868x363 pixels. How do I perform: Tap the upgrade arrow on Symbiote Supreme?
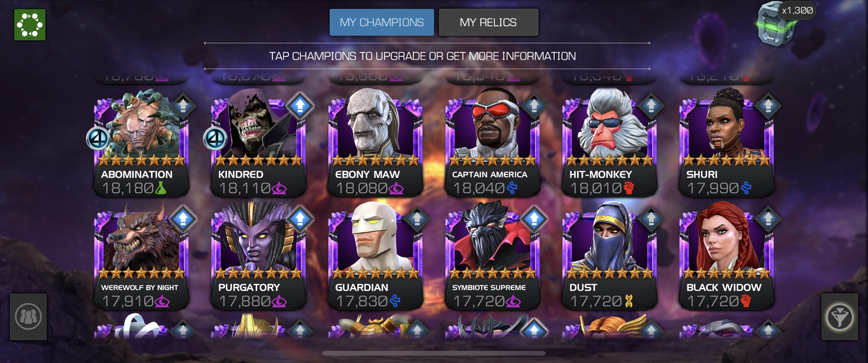(x=534, y=219)
